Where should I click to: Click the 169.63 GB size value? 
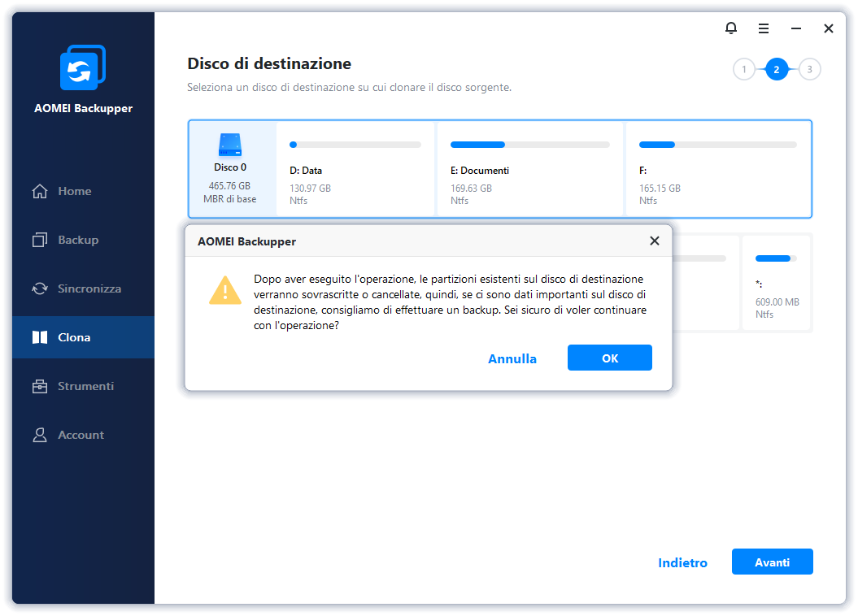point(471,188)
